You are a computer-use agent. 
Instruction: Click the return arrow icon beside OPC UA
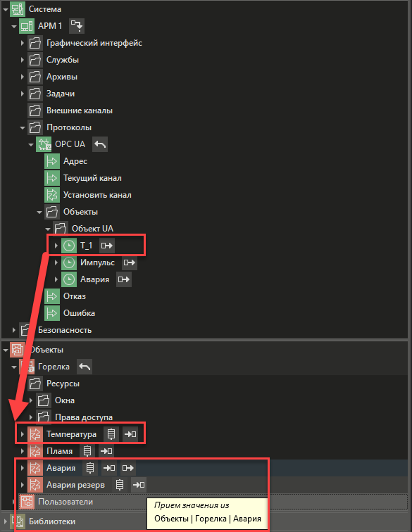point(100,144)
